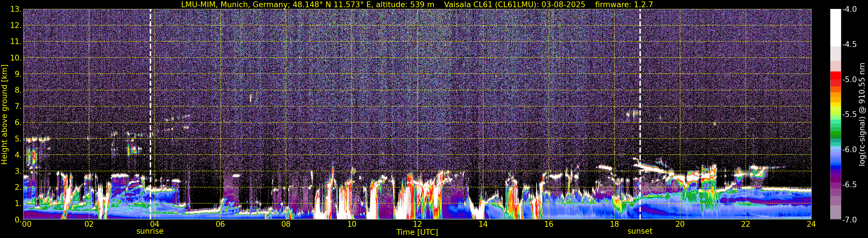This screenshot has width=868, height=238.
Task: Click the 06 hour tick on the time axis
Action: (x=220, y=224)
